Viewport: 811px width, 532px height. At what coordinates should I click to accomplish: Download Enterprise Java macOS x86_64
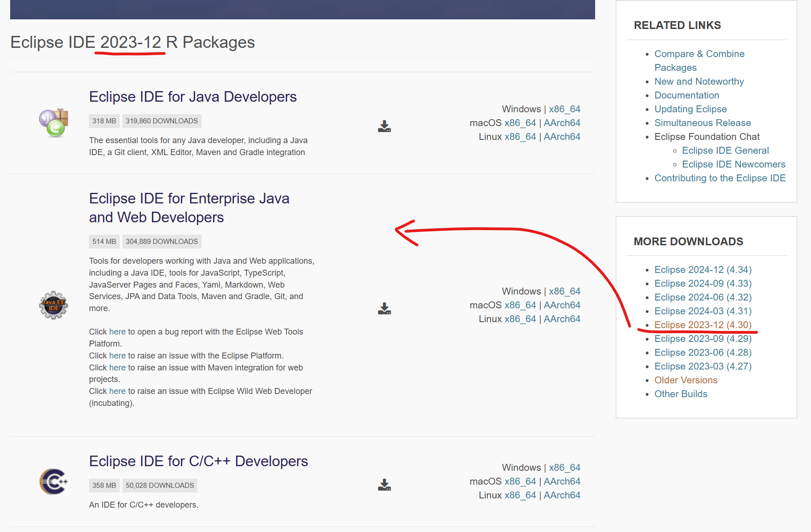click(520, 305)
